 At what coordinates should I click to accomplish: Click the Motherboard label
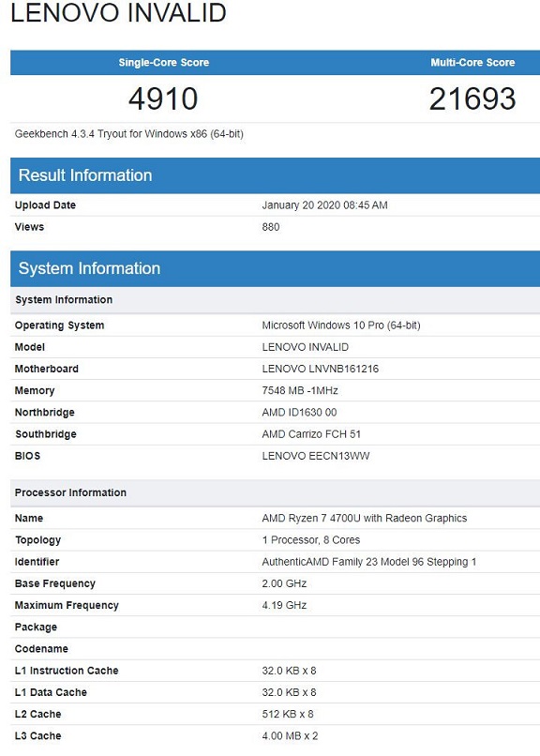[x=47, y=369]
